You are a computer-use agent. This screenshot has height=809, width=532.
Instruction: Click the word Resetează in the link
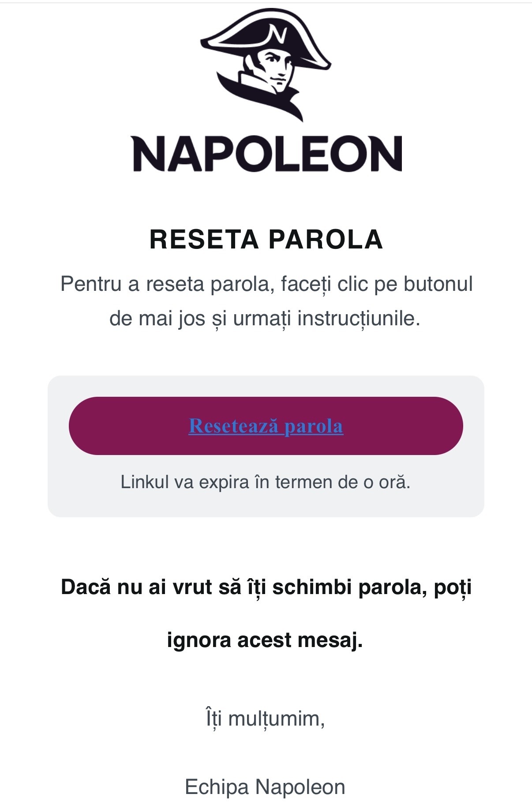(x=234, y=426)
